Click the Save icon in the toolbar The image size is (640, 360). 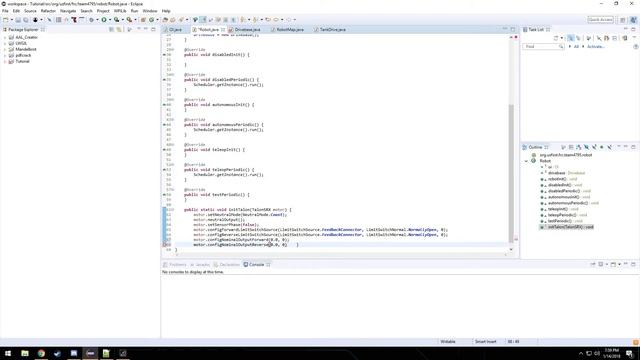[18, 20]
